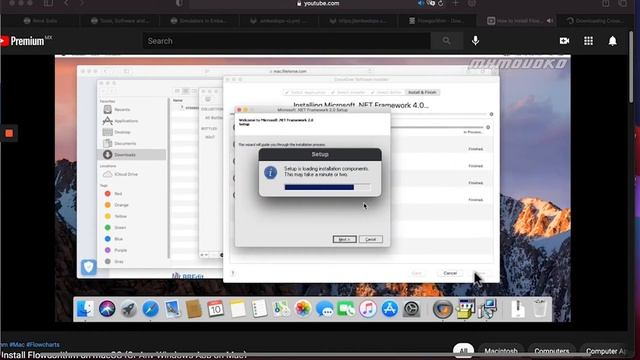
Task: Select the Install & Finish installer step
Action: (422, 92)
